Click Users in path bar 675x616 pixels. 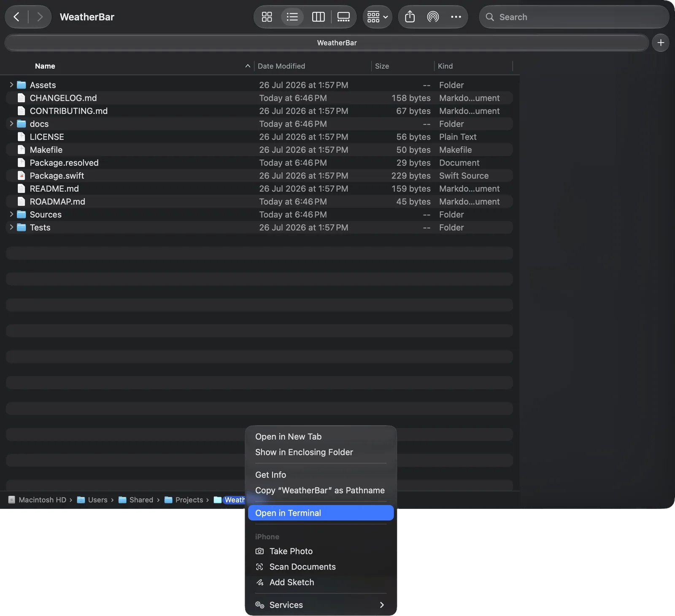click(92, 500)
